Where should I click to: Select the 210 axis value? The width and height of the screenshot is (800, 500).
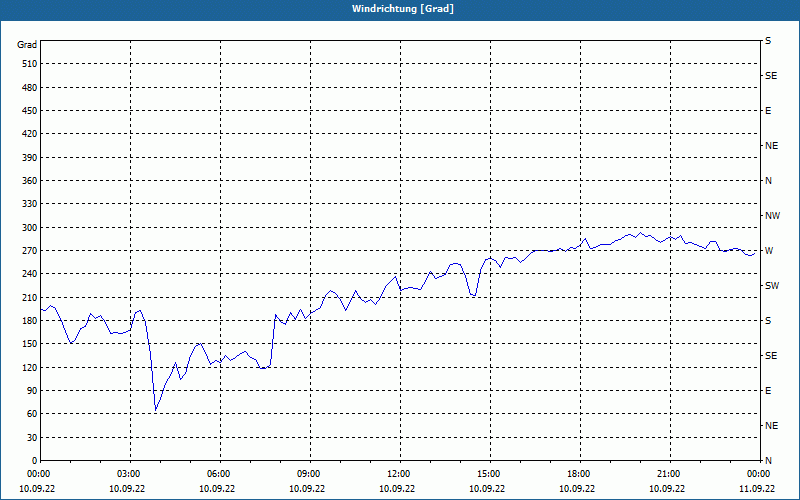point(30,297)
